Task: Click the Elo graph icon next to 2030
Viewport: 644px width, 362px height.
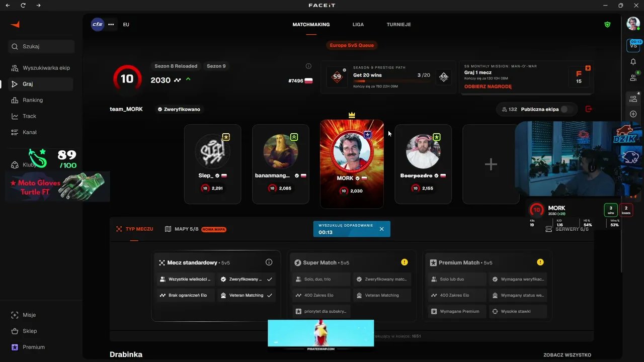Action: (x=178, y=80)
